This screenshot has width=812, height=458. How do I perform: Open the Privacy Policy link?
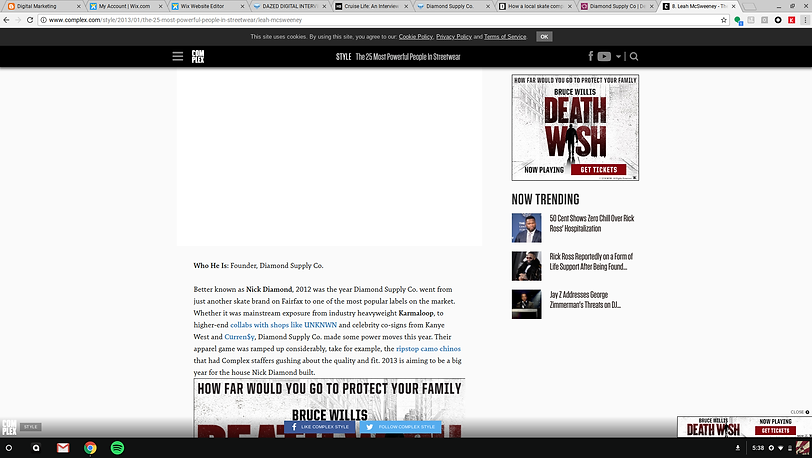click(x=454, y=37)
